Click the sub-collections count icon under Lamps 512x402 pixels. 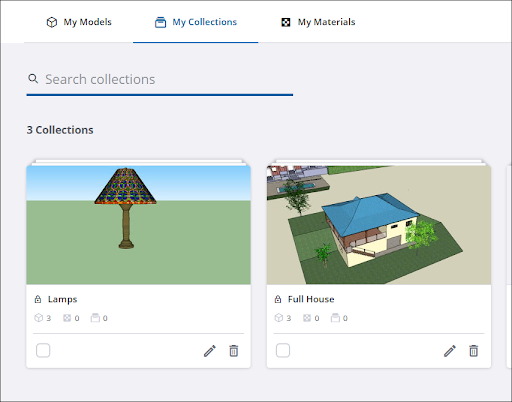tap(95, 318)
